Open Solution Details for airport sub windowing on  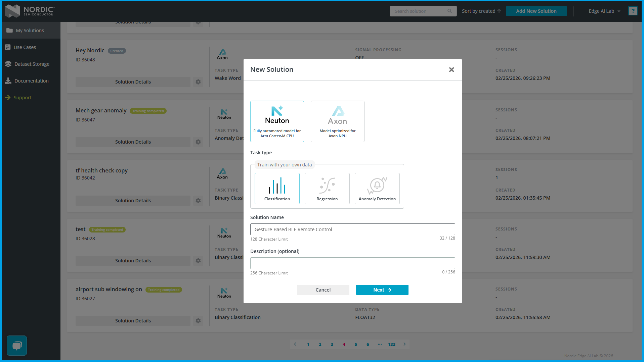pyautogui.click(x=133, y=321)
